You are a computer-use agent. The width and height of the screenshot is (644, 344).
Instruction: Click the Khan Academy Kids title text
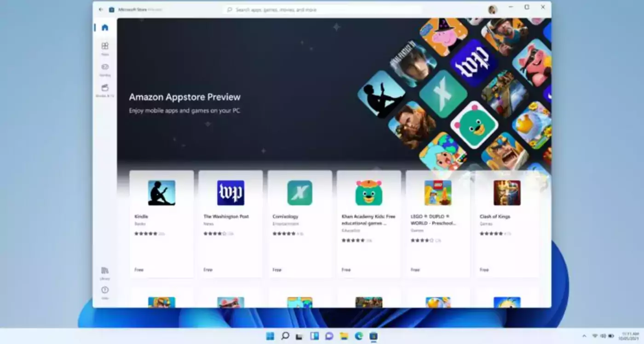click(x=368, y=220)
